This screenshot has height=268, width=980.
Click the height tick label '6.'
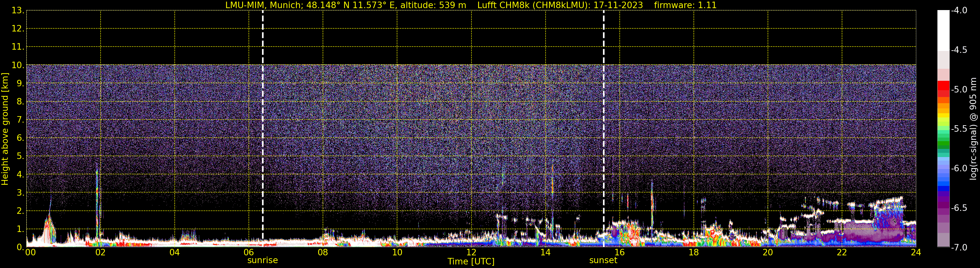click(20, 138)
